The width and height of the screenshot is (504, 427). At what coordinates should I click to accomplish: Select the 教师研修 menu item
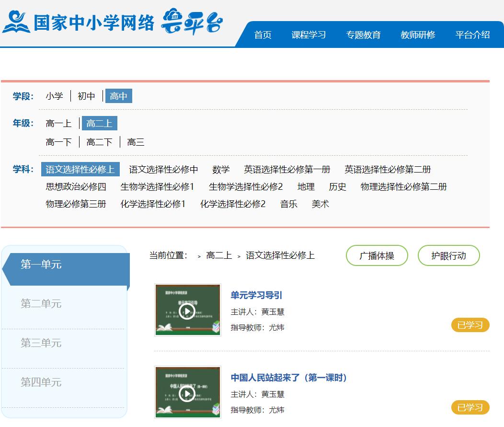(x=418, y=35)
